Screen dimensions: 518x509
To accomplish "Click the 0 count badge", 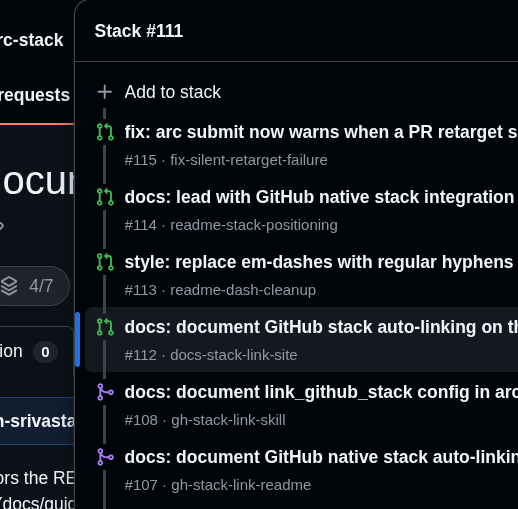I will point(45,352).
